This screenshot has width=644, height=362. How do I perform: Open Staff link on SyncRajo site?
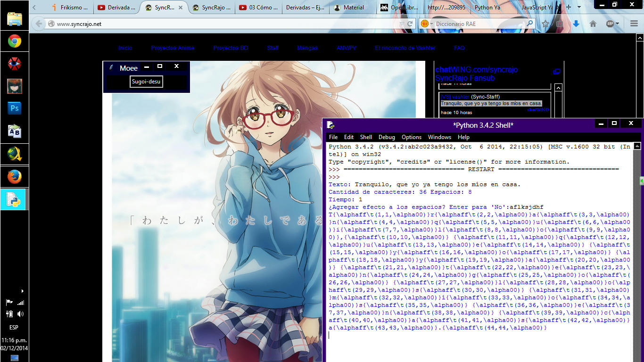[273, 48]
